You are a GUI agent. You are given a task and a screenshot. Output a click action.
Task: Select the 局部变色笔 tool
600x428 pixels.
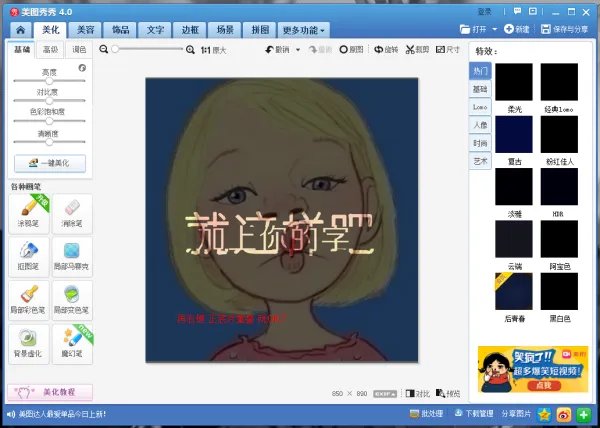pos(72,300)
